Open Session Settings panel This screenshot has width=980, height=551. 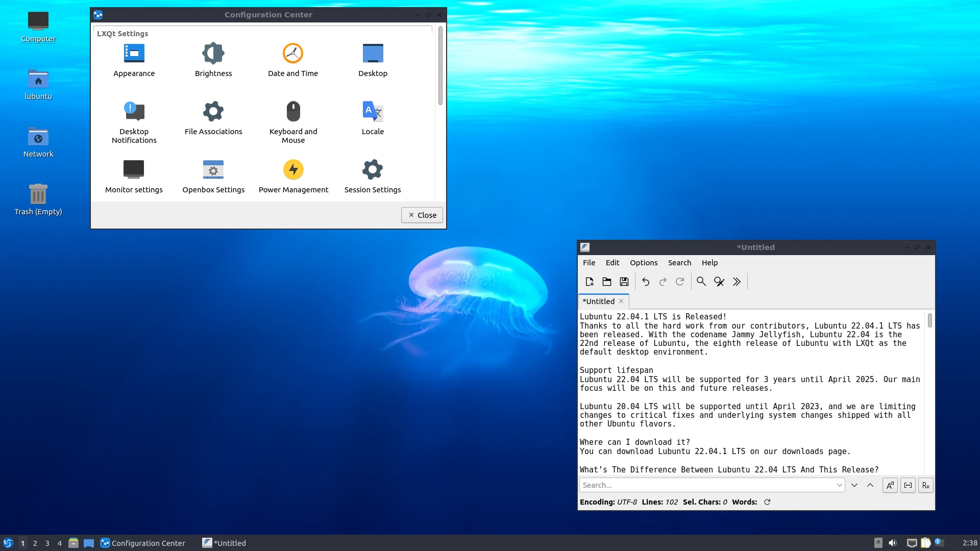click(372, 176)
